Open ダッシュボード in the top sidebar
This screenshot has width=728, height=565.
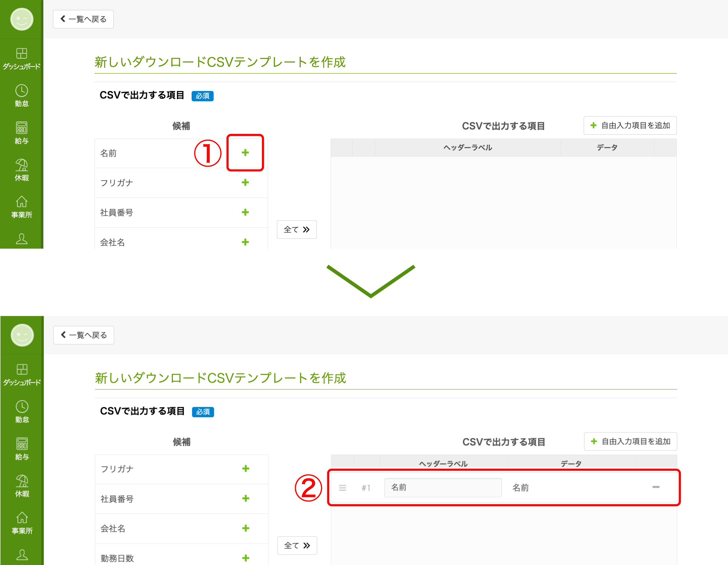coord(22,59)
